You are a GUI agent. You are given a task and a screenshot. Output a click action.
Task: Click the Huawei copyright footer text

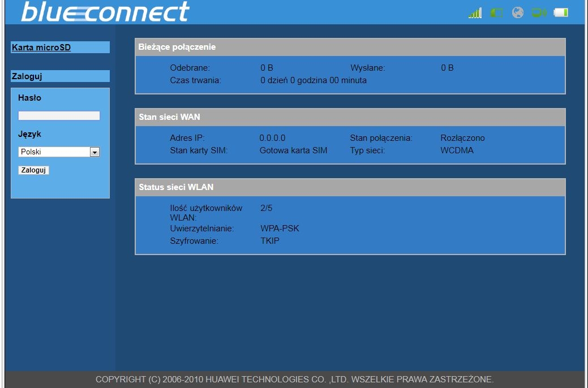(294, 380)
